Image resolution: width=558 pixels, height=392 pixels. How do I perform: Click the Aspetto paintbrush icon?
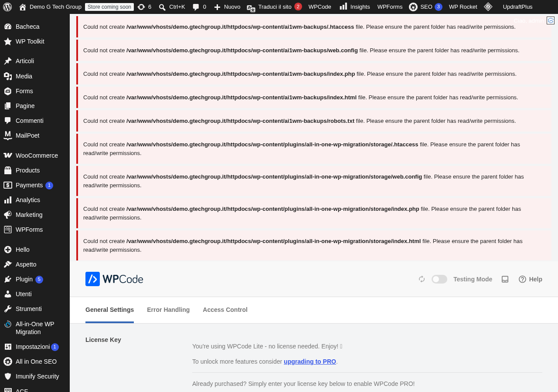point(8,264)
